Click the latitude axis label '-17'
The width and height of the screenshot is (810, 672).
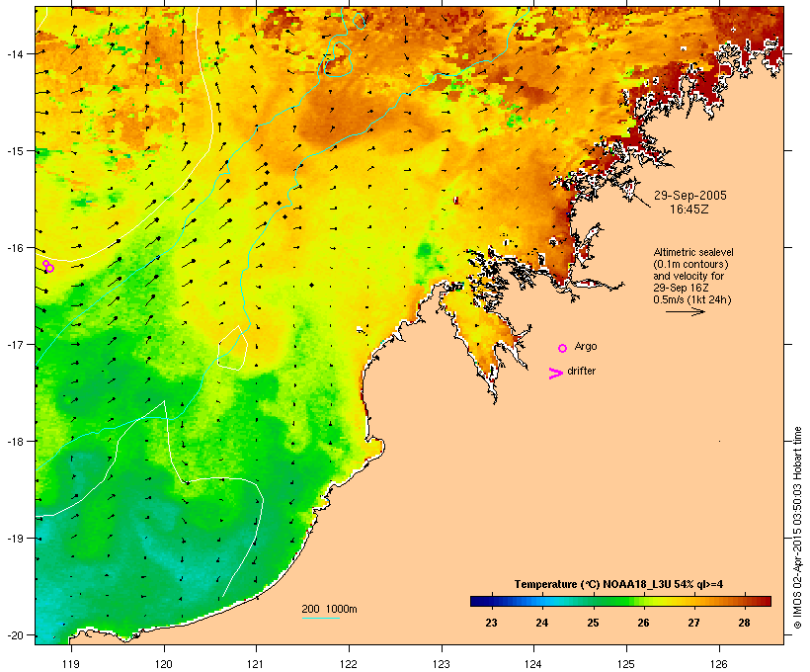[14, 344]
